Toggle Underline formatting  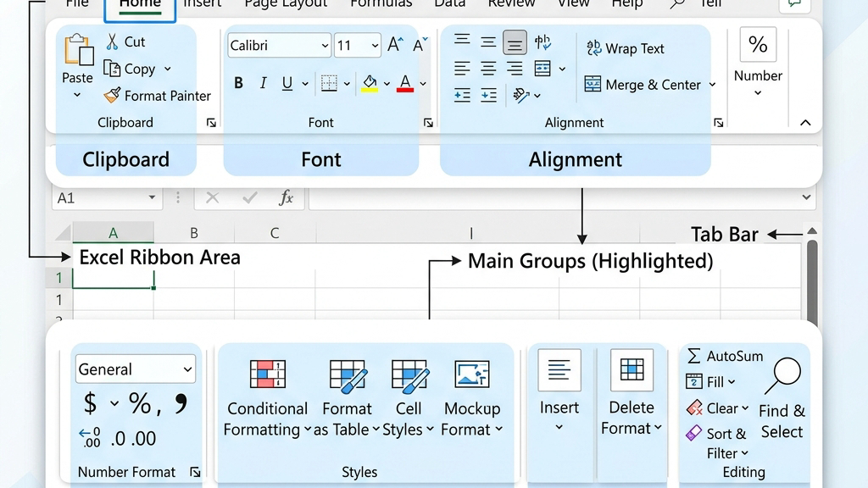pyautogui.click(x=287, y=84)
